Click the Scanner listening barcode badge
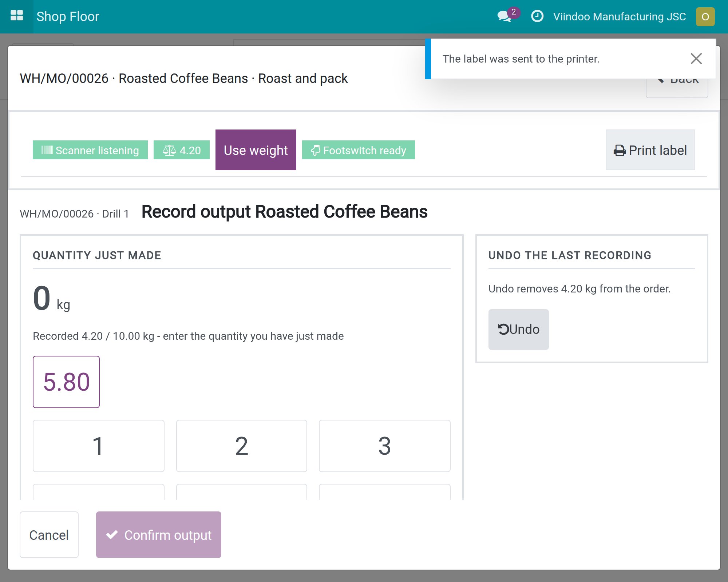The width and height of the screenshot is (728, 582). pos(90,150)
